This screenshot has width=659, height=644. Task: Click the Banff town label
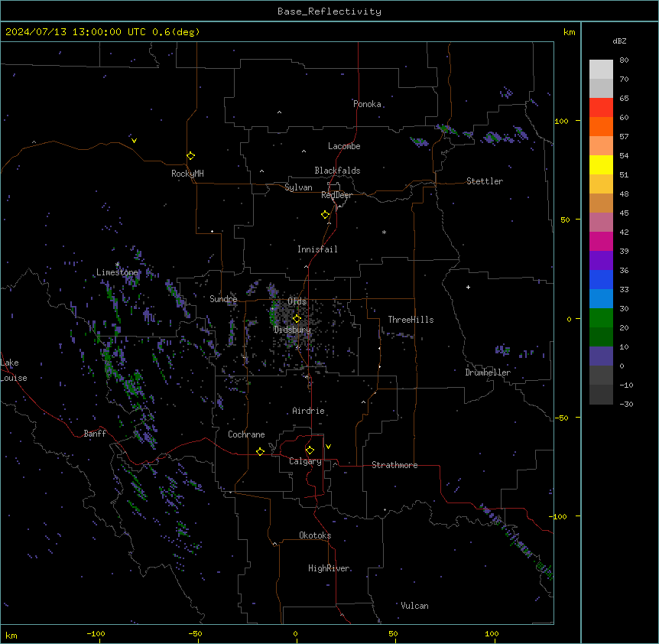(95, 434)
